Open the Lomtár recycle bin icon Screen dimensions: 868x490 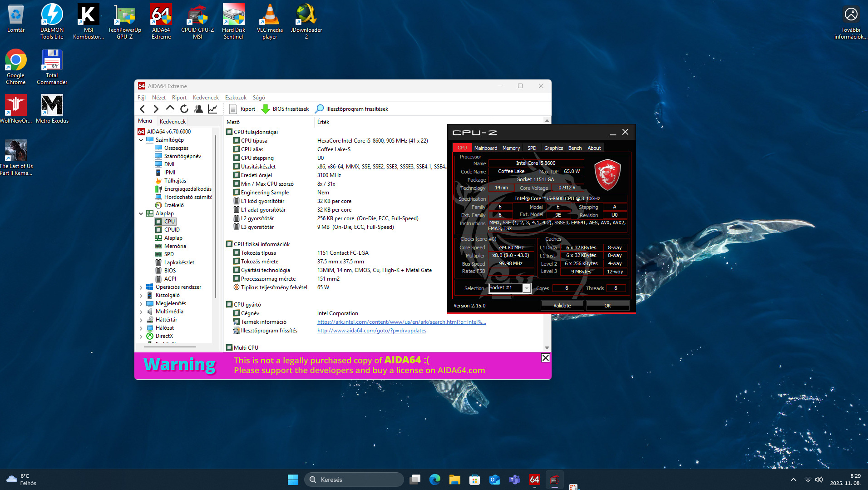click(x=16, y=19)
